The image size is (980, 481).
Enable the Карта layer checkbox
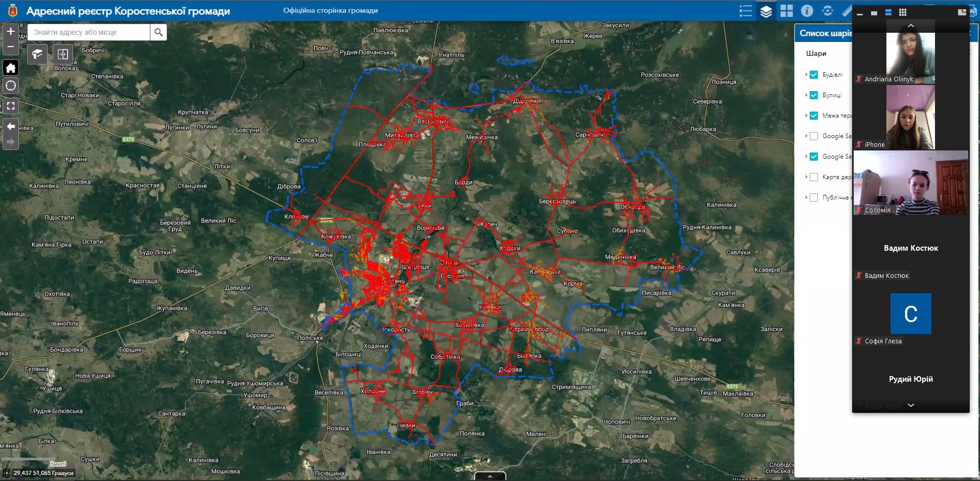[814, 177]
